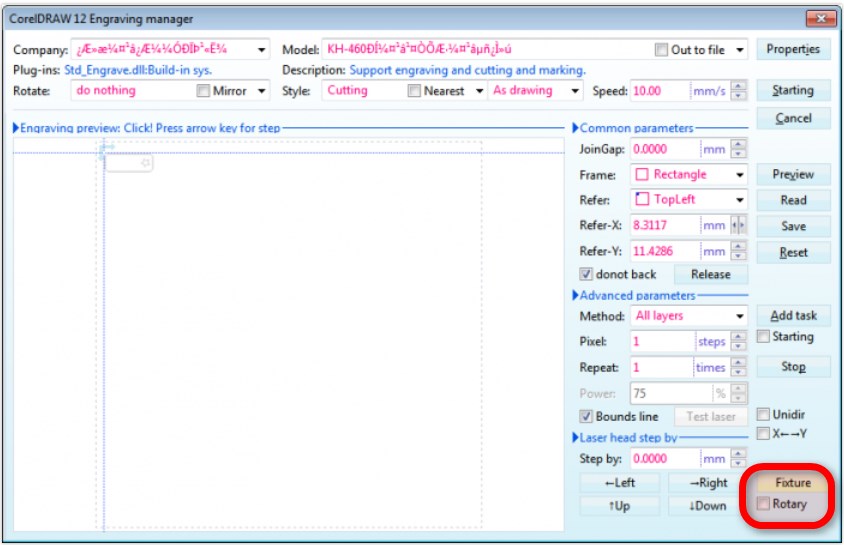Open the Frame Rectangle dropdown
The height and width of the screenshot is (545, 844).
pyautogui.click(x=739, y=174)
